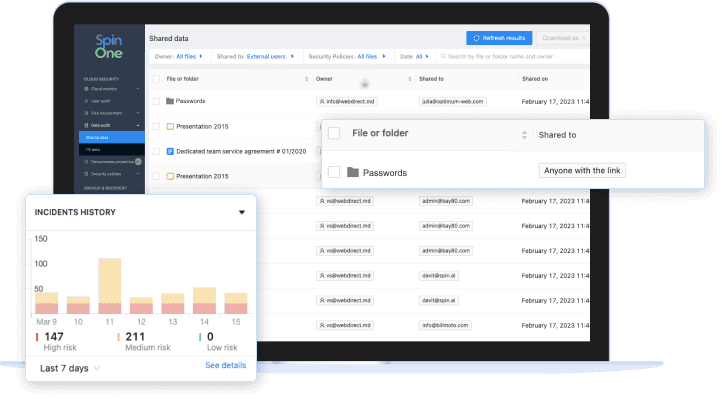Tick checkbox for Dedicated team service agreement
Image resolution: width=722 pixels, height=399 pixels.
157,151
